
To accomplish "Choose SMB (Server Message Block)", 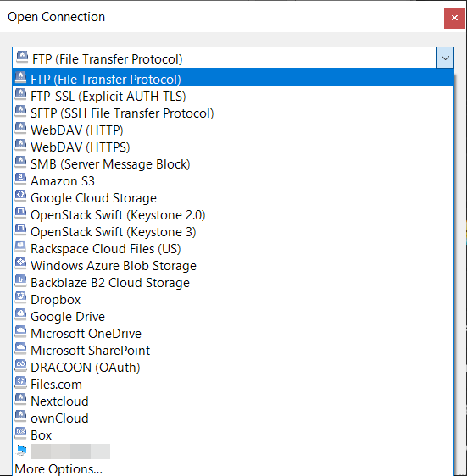I will pos(233,164).
